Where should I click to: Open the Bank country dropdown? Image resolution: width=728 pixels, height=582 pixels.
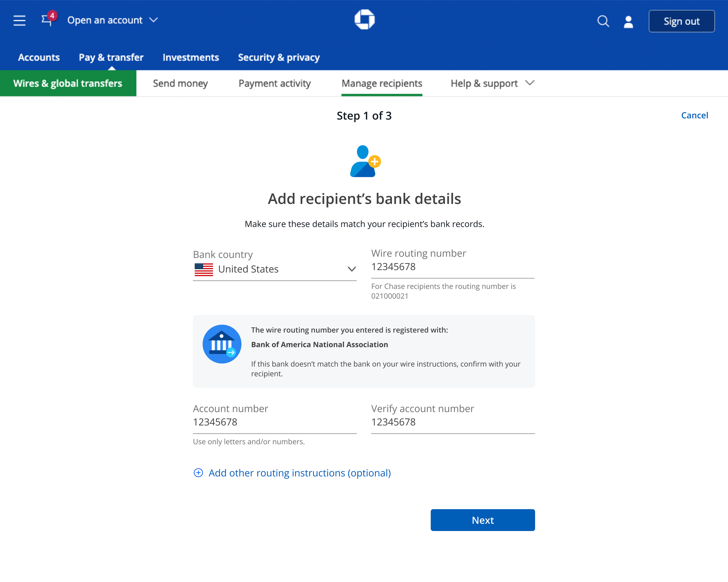pyautogui.click(x=275, y=269)
